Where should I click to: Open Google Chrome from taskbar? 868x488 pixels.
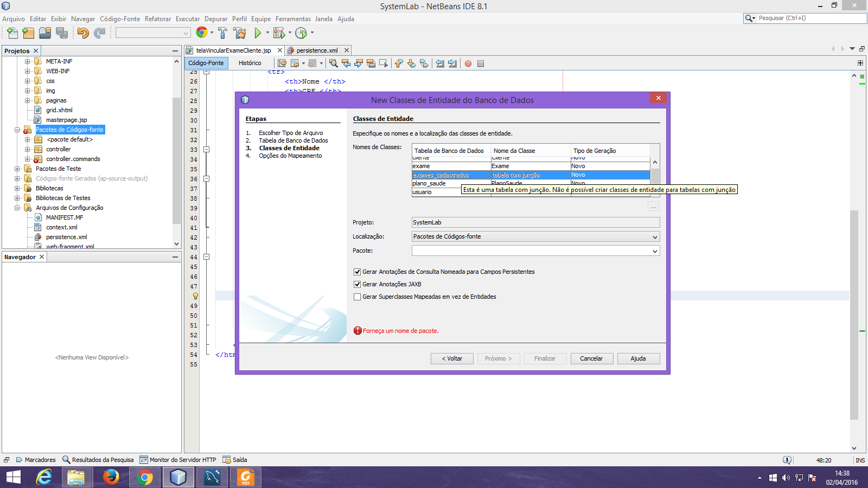click(144, 477)
